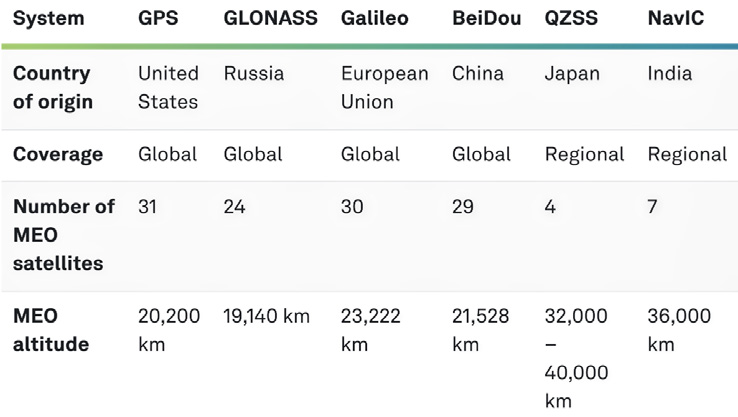
Task: Click the United States cell
Action: [168, 88]
